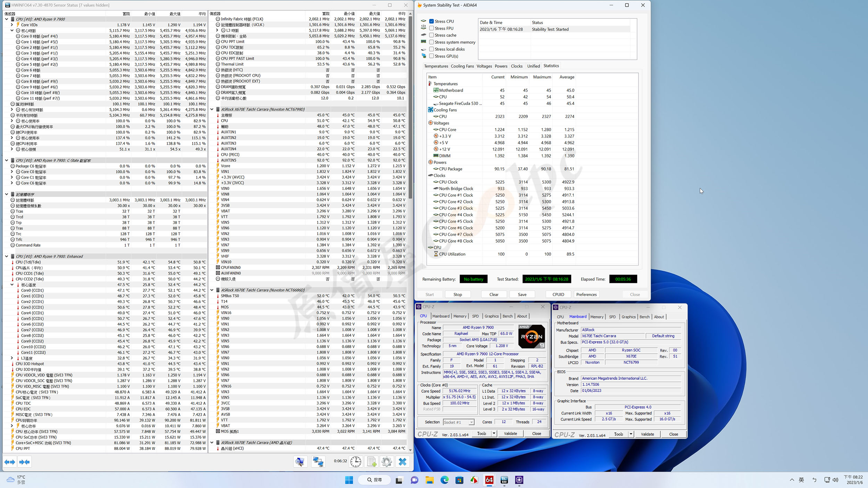Click Ryzen logo in CPU-Z window
This screenshot has height=488, width=868.
coord(531,336)
